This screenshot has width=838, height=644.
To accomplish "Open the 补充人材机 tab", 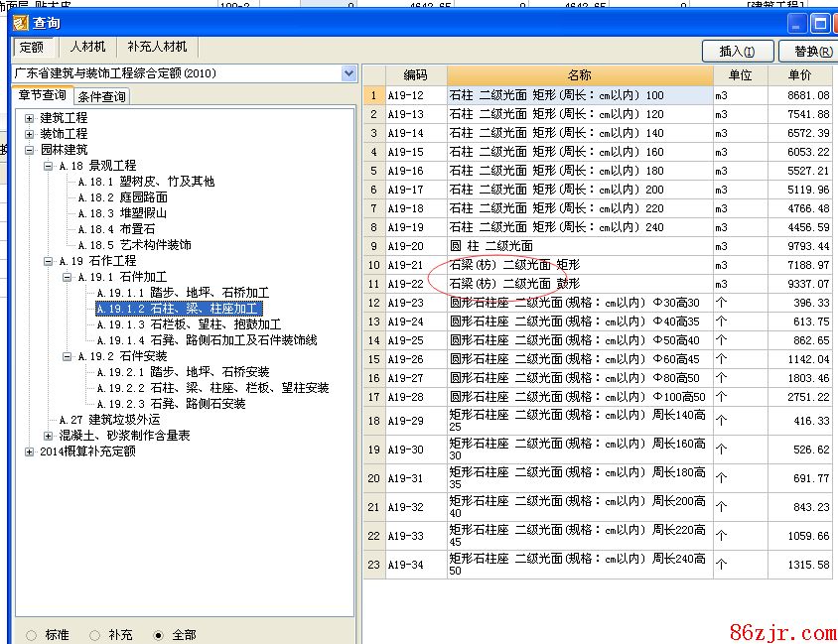I will click(x=157, y=47).
